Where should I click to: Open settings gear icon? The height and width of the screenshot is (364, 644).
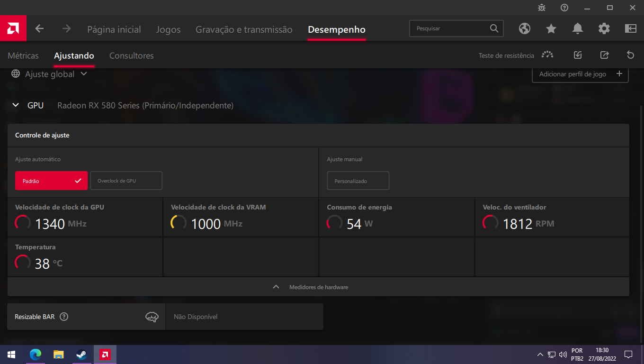click(604, 28)
